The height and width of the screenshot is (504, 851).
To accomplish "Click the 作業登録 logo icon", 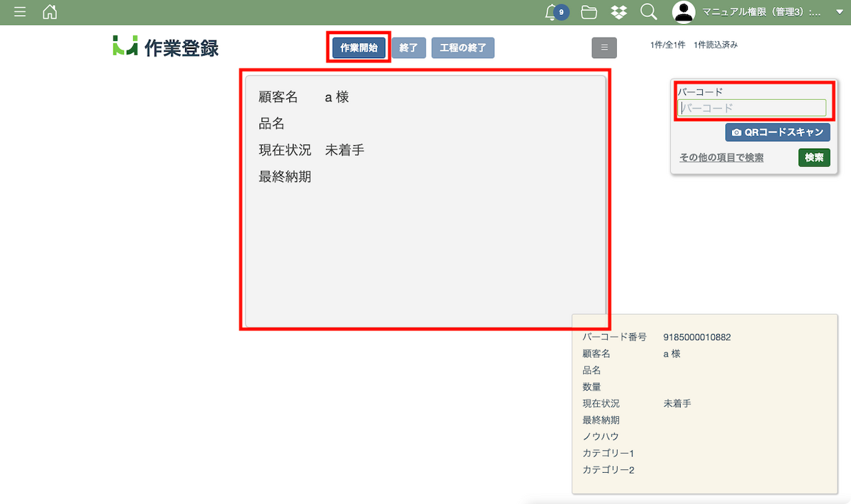I will 125,46.
